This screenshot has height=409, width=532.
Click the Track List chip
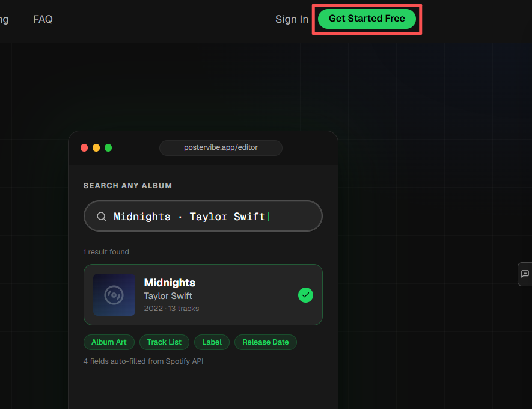point(164,342)
